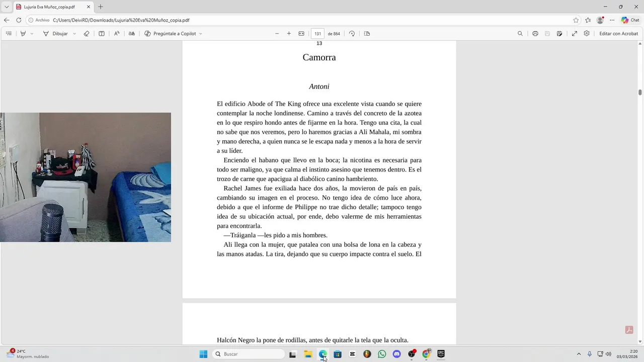Click the fit to width icon

coord(301,34)
